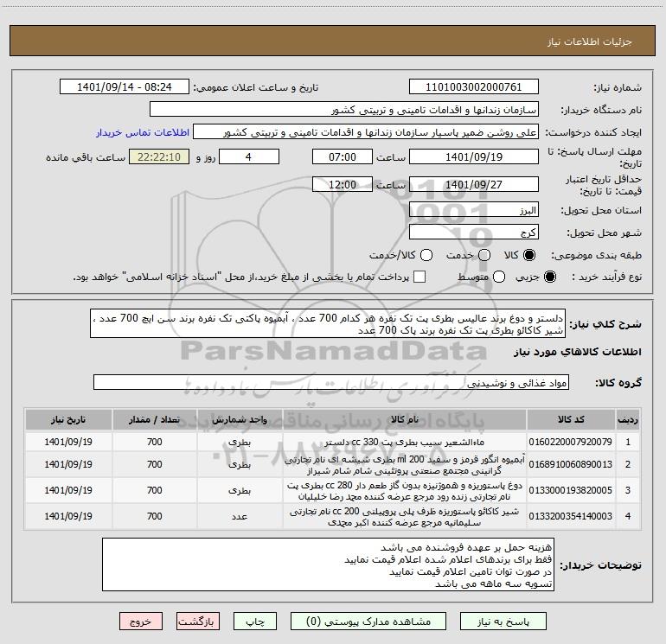Click the ردیف column header
The height and width of the screenshot is (644, 666).
tap(628, 419)
